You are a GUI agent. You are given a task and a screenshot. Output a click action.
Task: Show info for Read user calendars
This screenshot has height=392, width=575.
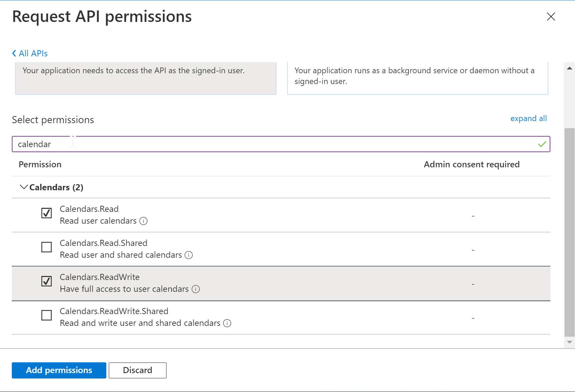pyautogui.click(x=143, y=221)
